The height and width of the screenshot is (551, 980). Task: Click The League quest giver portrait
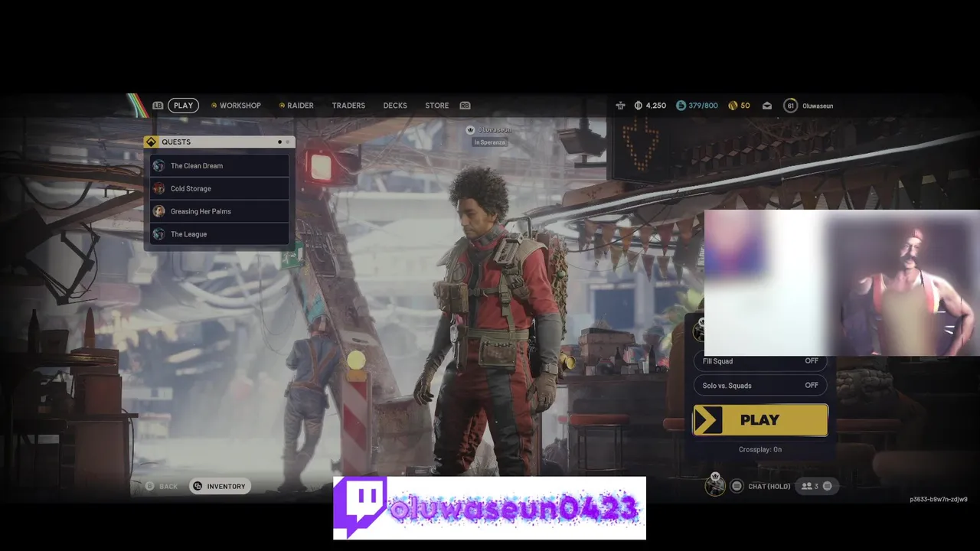pyautogui.click(x=158, y=234)
